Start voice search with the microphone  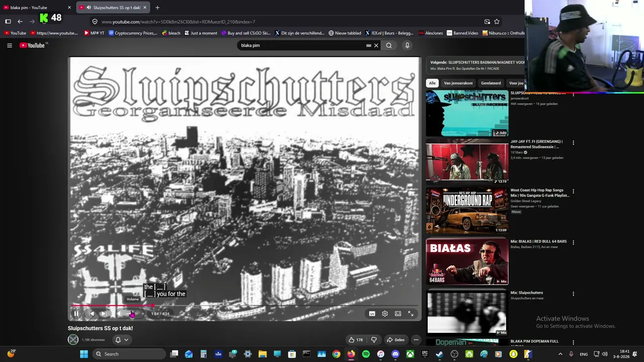(x=407, y=45)
